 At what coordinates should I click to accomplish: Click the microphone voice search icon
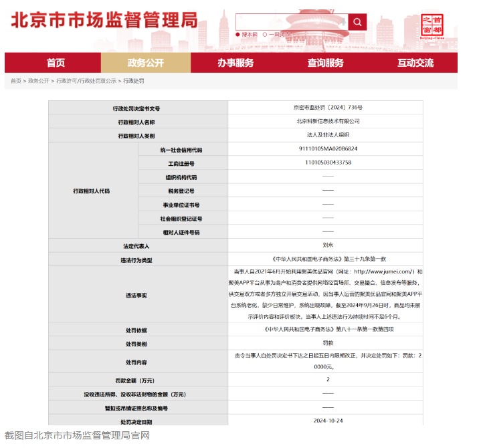coord(343,21)
